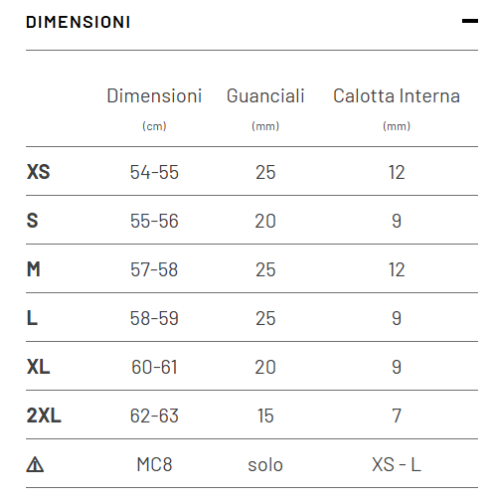Viewport: 500px width, 500px height.
Task: Click the L size row label
Action: (x=32, y=318)
